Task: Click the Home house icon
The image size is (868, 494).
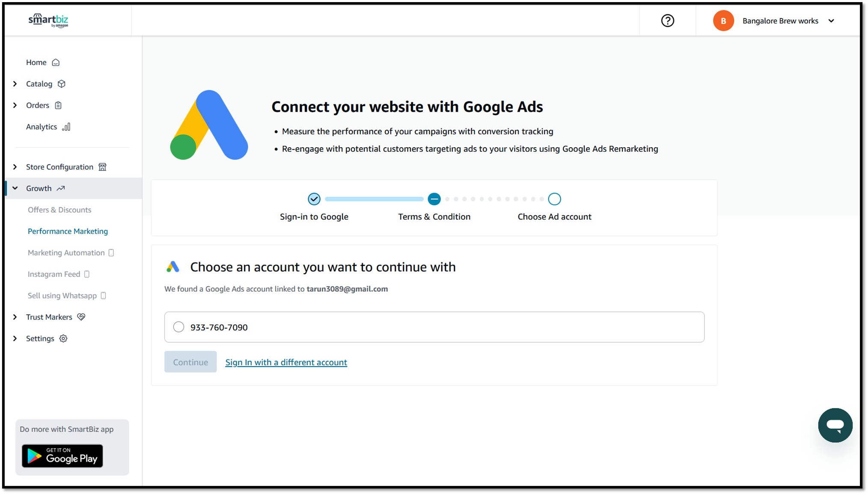Action: (x=56, y=62)
